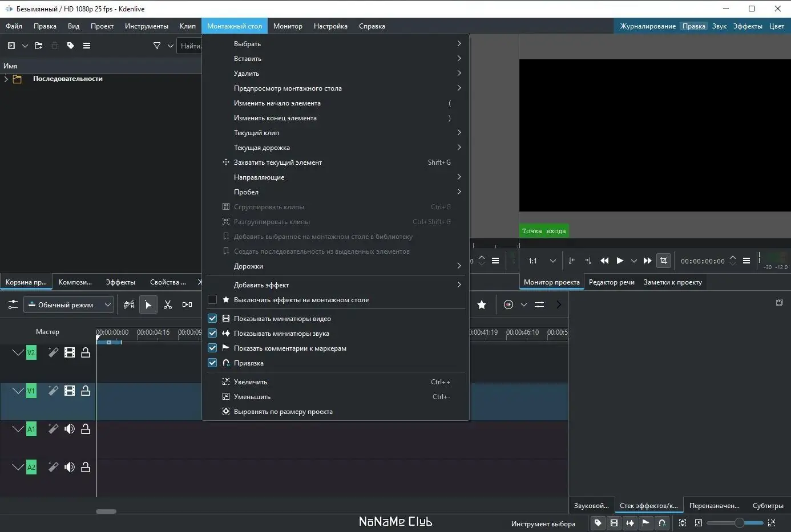Switch to the 'Редактор речи' tab
Screen dimensions: 791x532
[611, 282]
